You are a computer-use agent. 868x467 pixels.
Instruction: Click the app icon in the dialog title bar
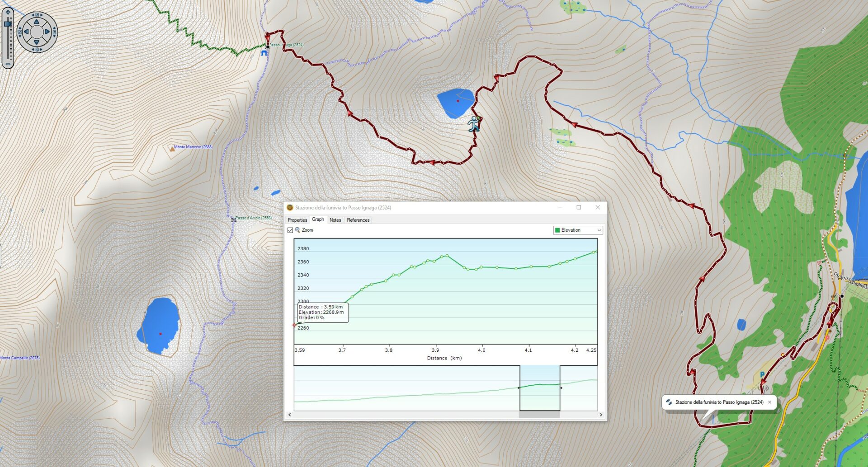[290, 207]
